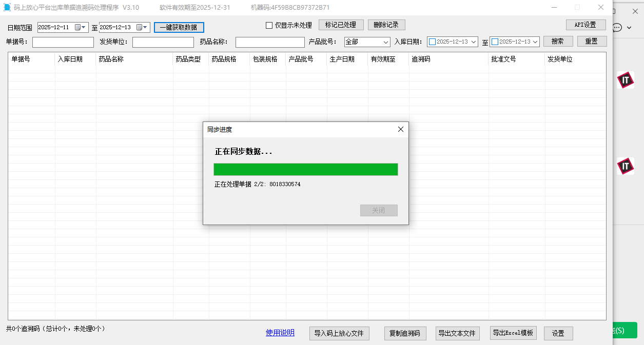Image resolution: width=644 pixels, height=345 pixels.
Task: Sort by 生产日期 column header
Action: click(x=347, y=59)
